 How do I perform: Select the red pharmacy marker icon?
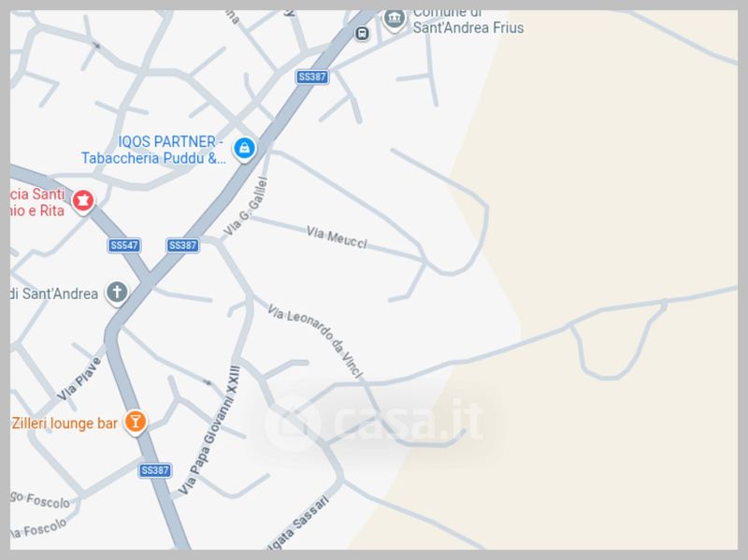click(x=83, y=201)
